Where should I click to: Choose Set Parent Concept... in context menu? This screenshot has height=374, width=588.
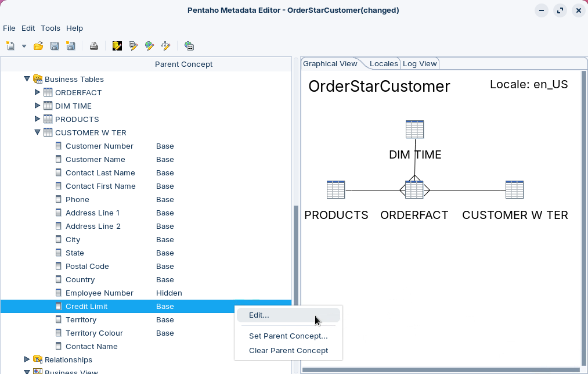point(288,336)
